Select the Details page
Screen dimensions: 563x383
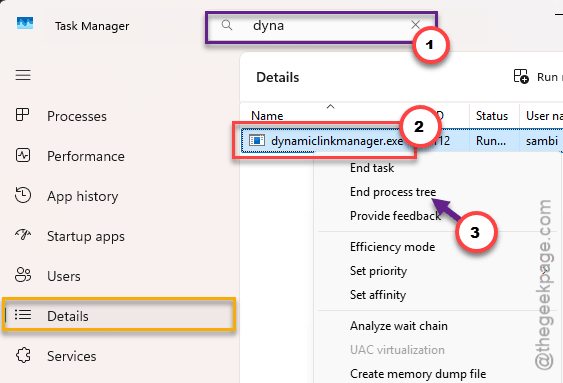coord(118,316)
